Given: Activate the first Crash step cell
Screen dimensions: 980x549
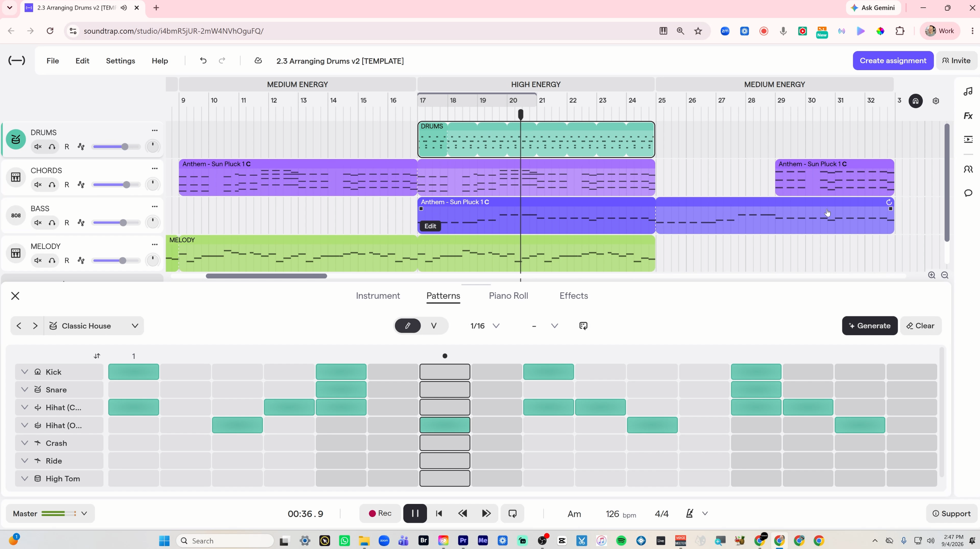Looking at the screenshot, I should (x=134, y=443).
